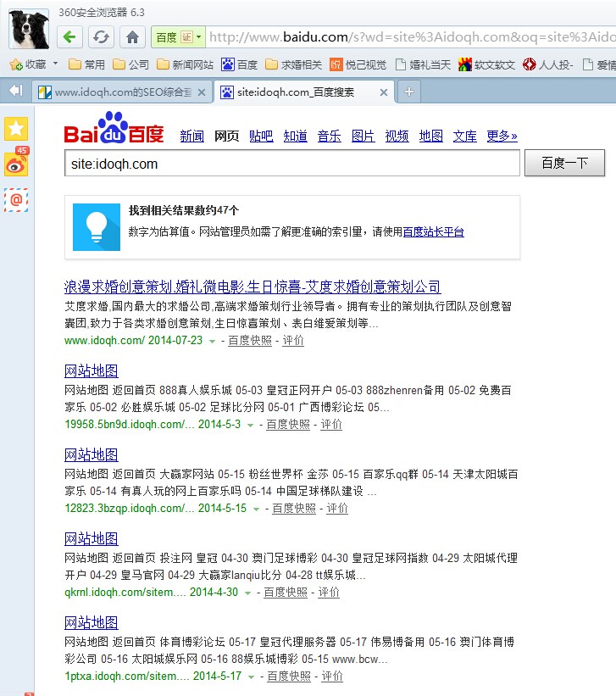Click the 百度 证 site verification badge

pos(174,37)
